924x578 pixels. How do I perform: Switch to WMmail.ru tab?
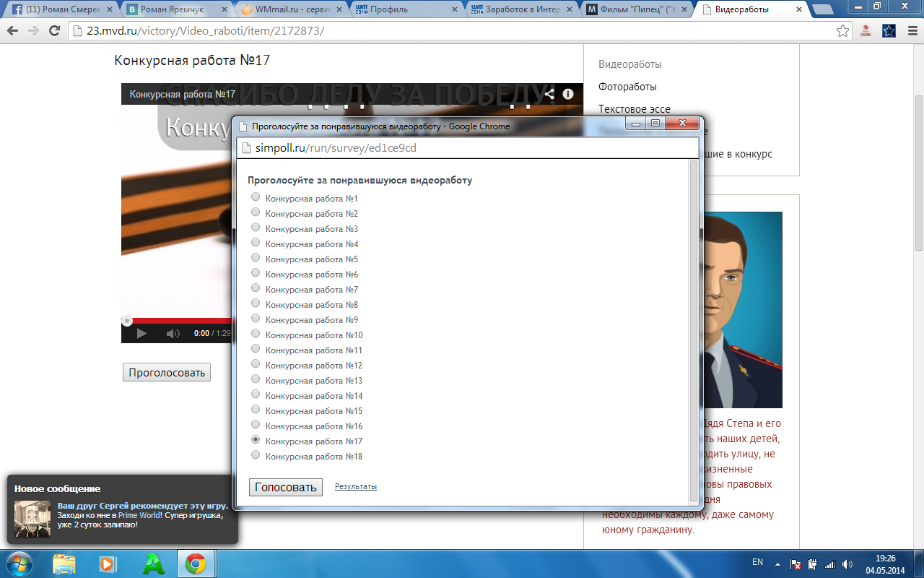click(x=290, y=9)
